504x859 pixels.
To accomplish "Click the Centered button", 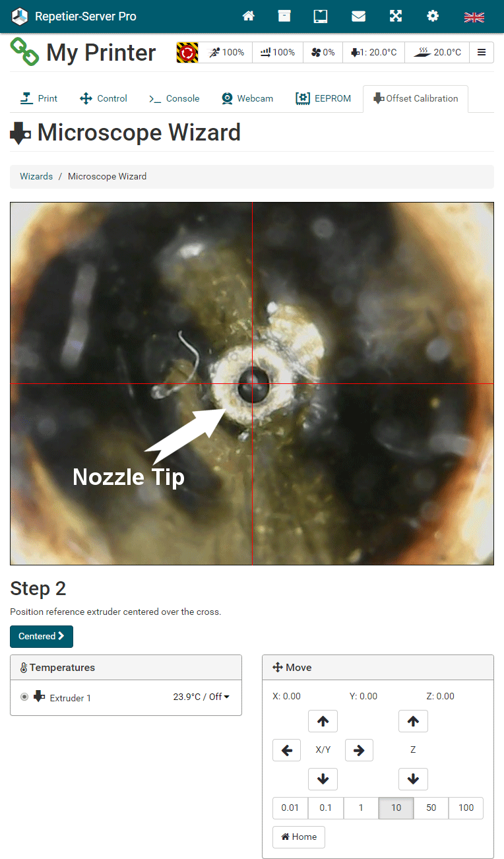I will click(x=42, y=637).
